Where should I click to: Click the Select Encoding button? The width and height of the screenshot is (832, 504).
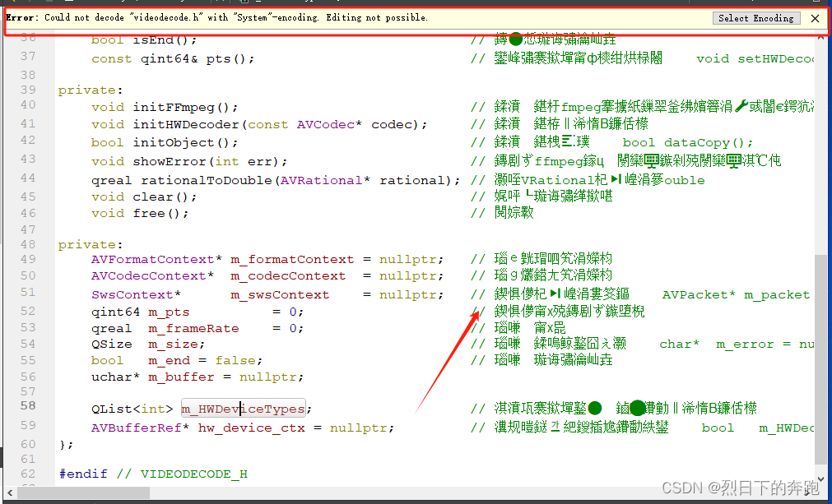755,18
